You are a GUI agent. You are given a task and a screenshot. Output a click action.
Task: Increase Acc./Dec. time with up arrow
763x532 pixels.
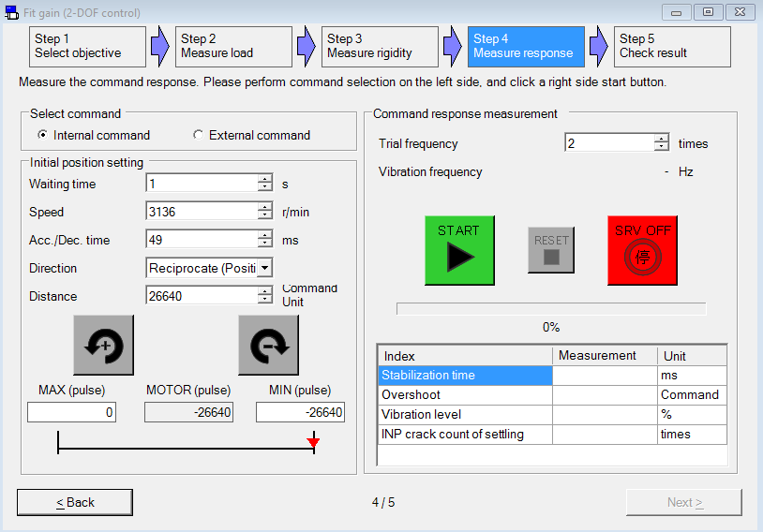[x=265, y=235]
